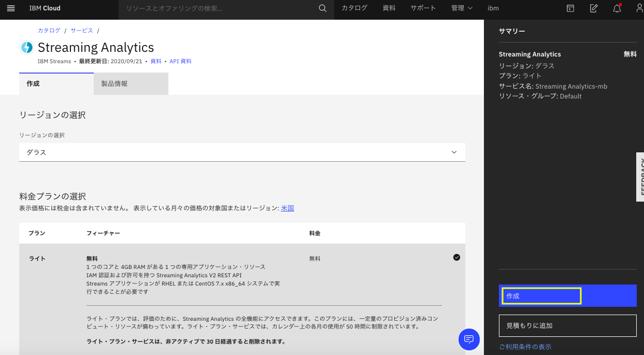The height and width of the screenshot is (355, 644).
Task: Open the feedback pencil icon
Action: coord(593,9)
